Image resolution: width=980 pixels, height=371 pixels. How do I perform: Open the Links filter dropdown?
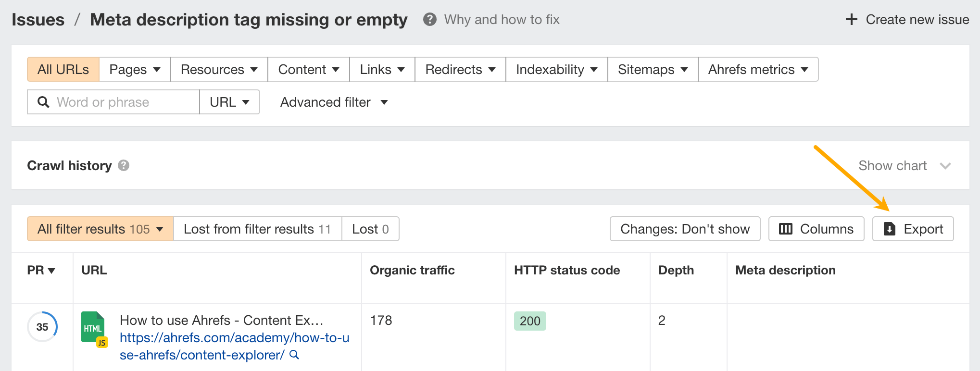pos(382,70)
